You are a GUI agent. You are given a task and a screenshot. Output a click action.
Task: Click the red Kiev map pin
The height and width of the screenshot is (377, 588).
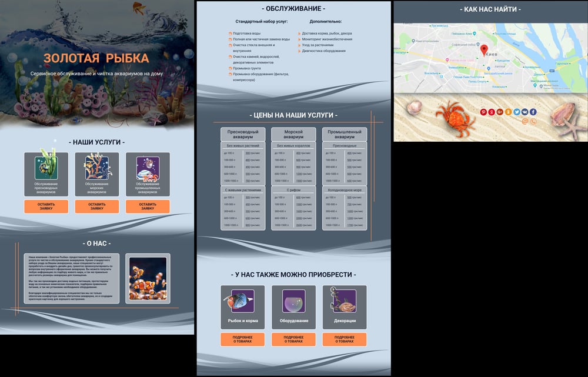tap(484, 50)
